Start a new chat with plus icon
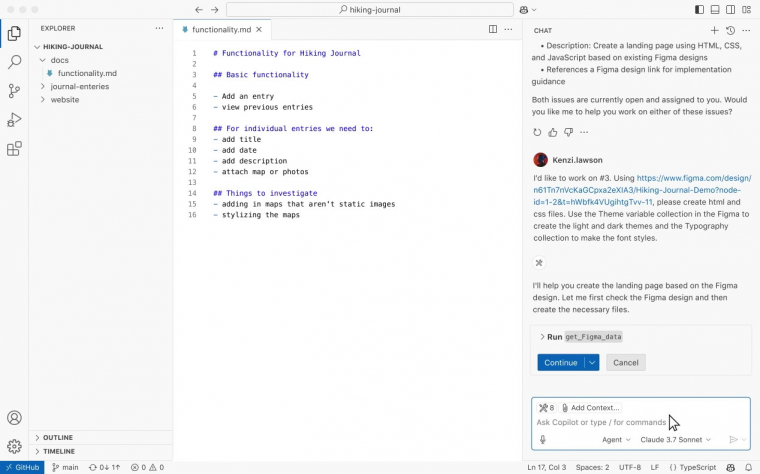 tap(714, 30)
